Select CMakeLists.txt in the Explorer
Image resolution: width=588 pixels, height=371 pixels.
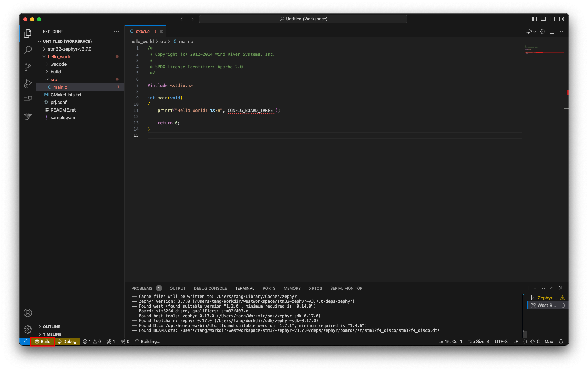coord(67,95)
